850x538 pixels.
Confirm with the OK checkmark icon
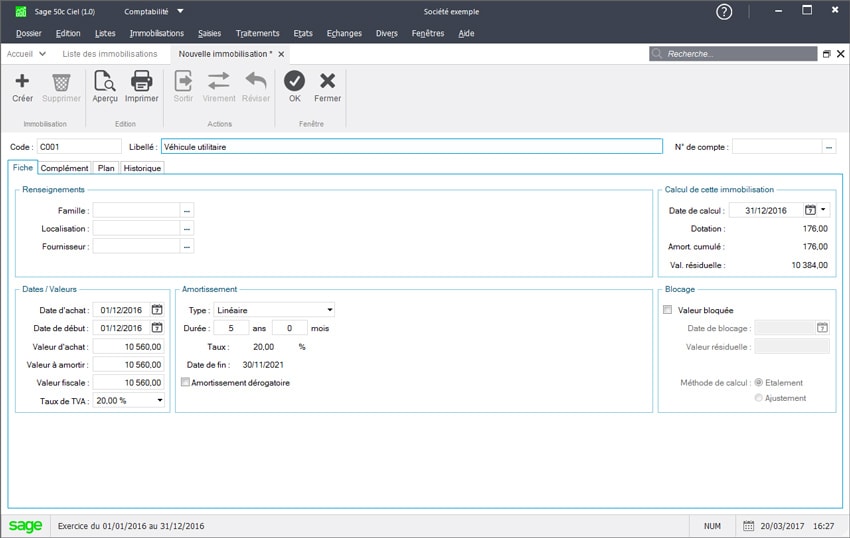(294, 82)
